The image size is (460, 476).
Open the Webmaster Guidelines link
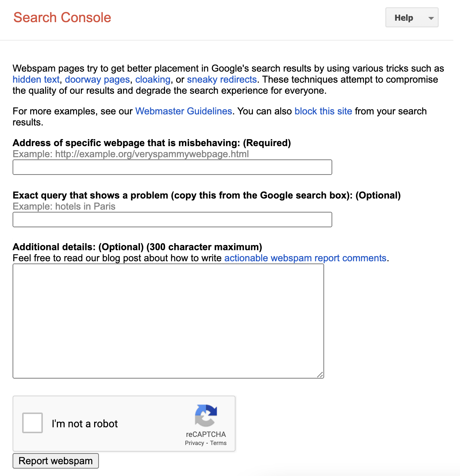[183, 111]
